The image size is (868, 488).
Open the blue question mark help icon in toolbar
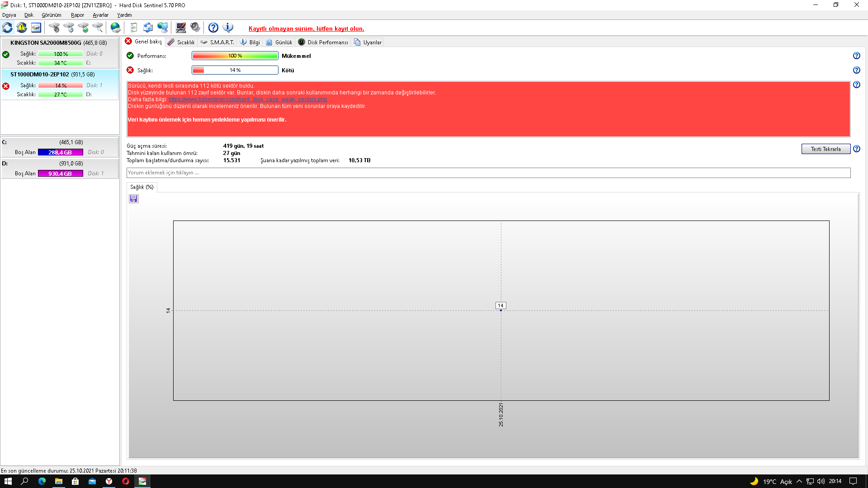pyautogui.click(x=213, y=28)
